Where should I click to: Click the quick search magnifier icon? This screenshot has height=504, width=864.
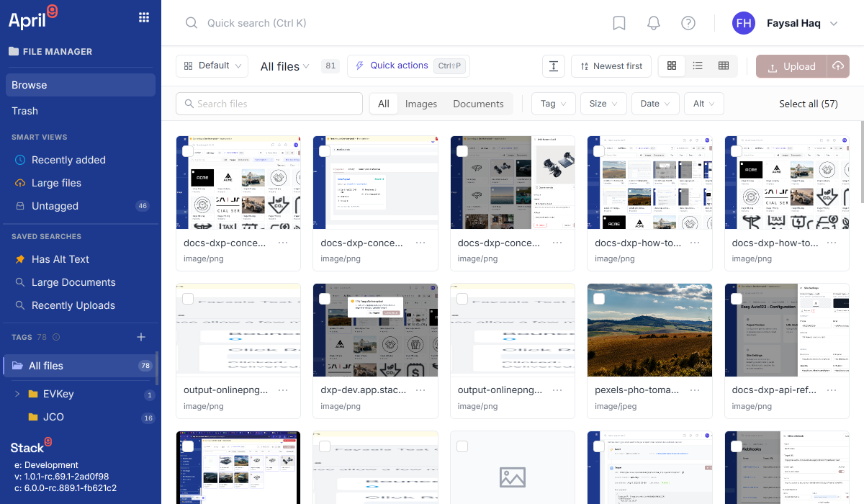click(x=192, y=23)
